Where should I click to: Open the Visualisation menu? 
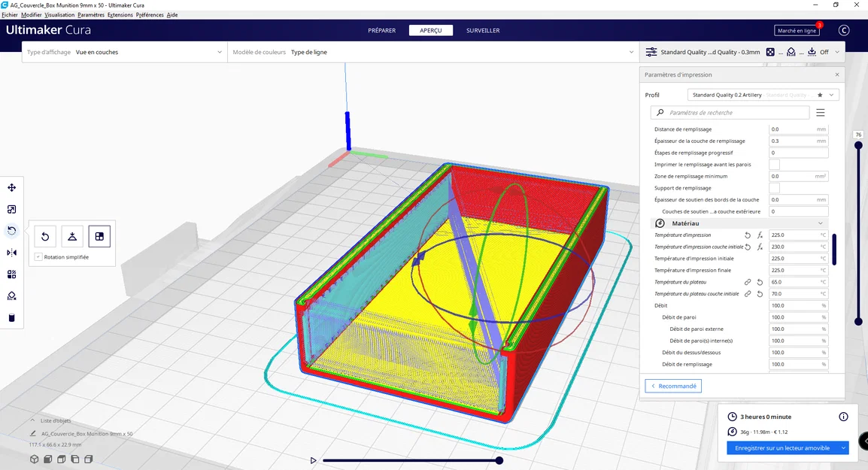click(59, 15)
